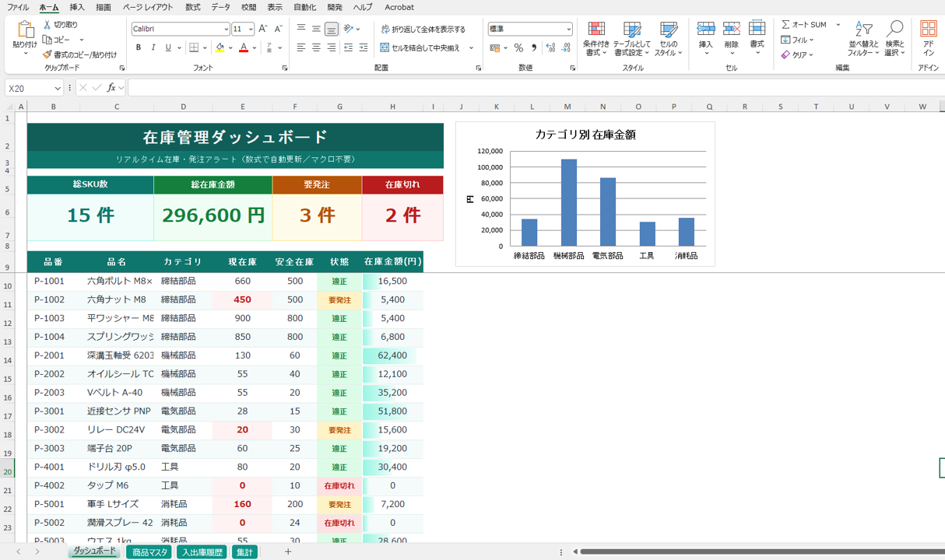The width and height of the screenshot is (945, 560).
Task: Align cell text left
Action: coord(301,47)
